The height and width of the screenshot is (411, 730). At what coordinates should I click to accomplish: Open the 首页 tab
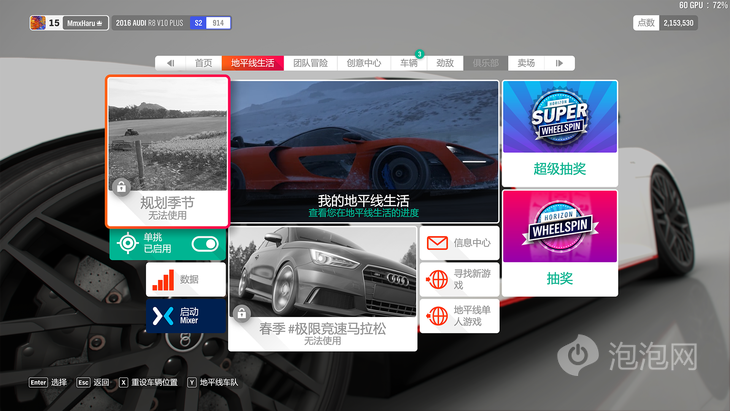(x=203, y=63)
